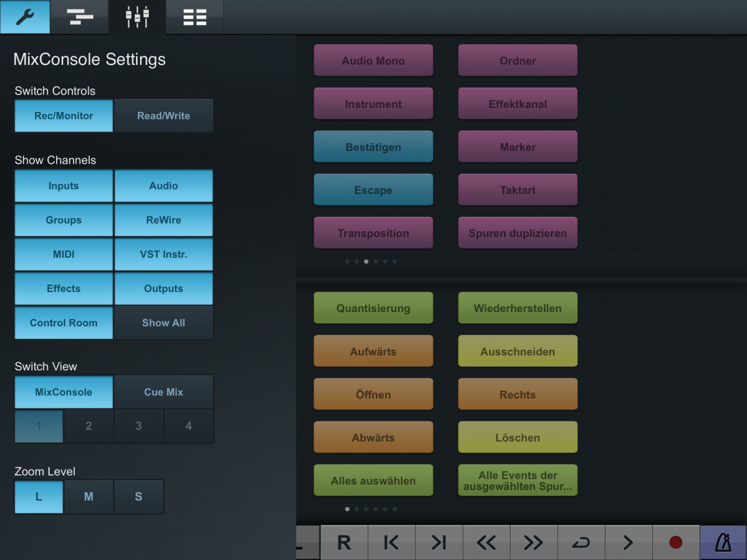Open the track arrangement view icon
The width and height of the screenshot is (747, 560).
pos(80,17)
